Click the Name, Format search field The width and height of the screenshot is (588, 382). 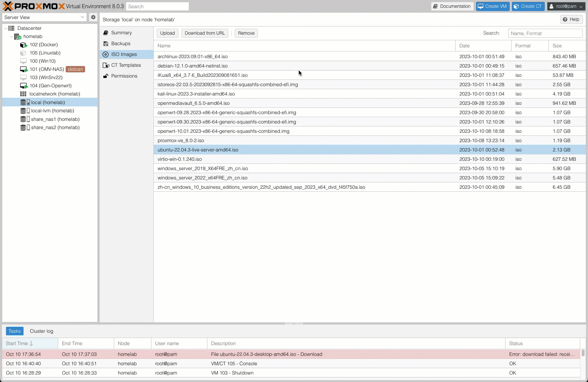[x=545, y=33]
